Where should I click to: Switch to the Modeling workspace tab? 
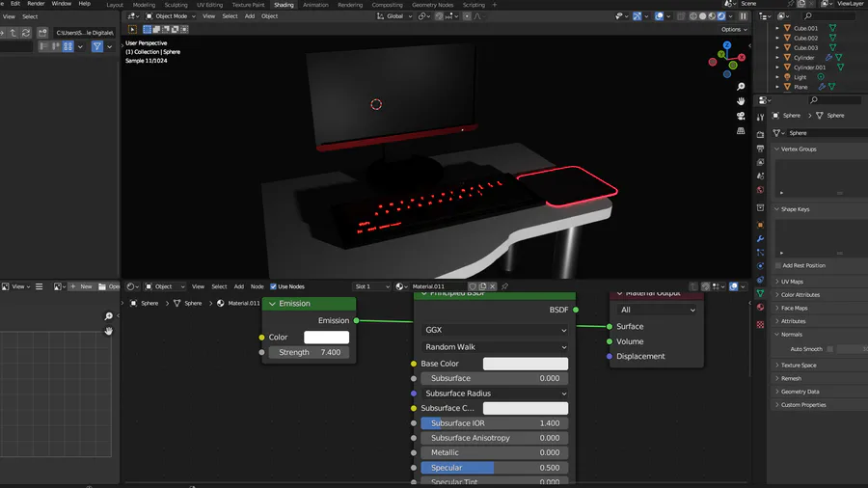pos(144,5)
